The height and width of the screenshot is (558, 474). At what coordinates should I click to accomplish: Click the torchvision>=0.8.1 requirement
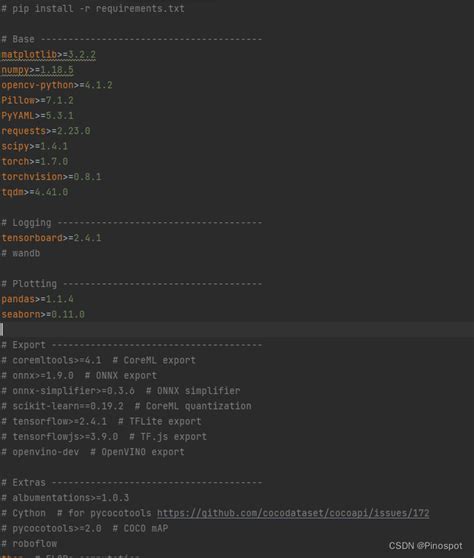[x=51, y=177]
